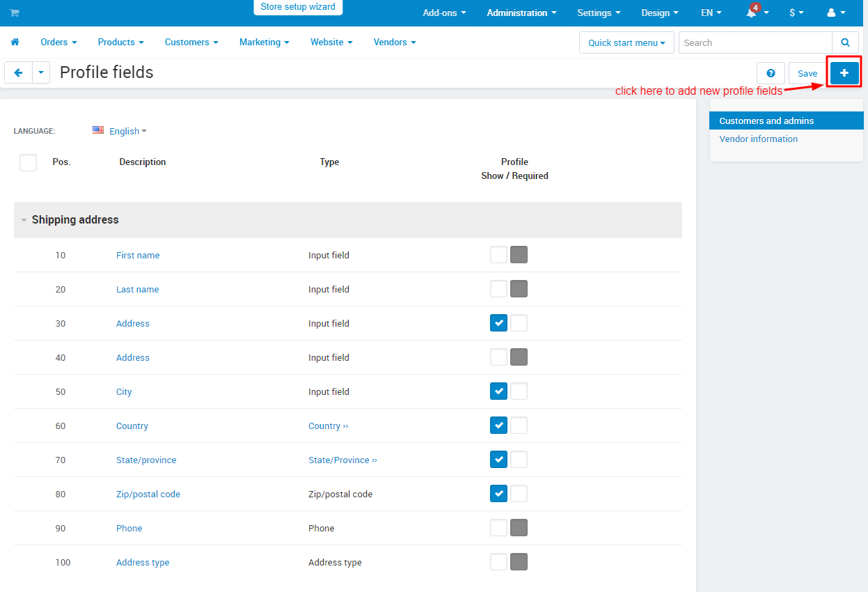The image size is (868, 592).
Task: Click the back arrow button
Action: tap(19, 72)
